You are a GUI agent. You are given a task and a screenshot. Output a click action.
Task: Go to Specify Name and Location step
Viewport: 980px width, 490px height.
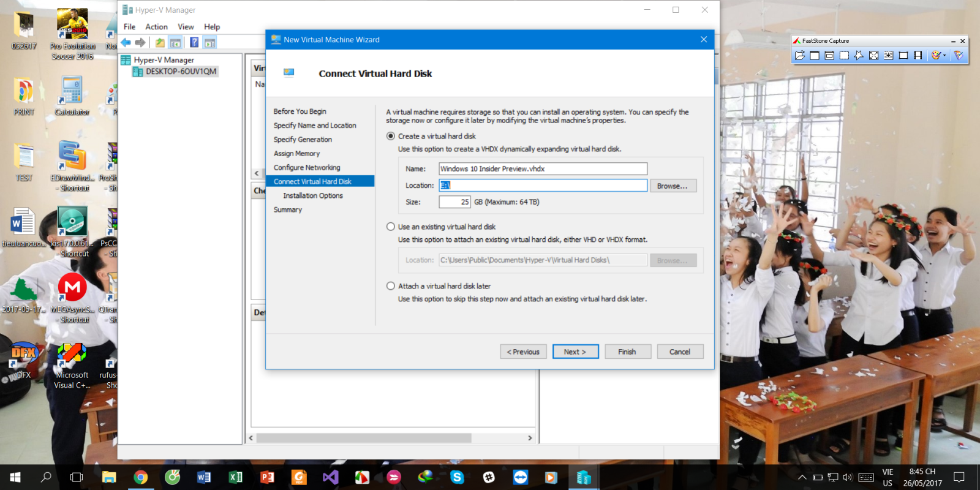point(315,126)
